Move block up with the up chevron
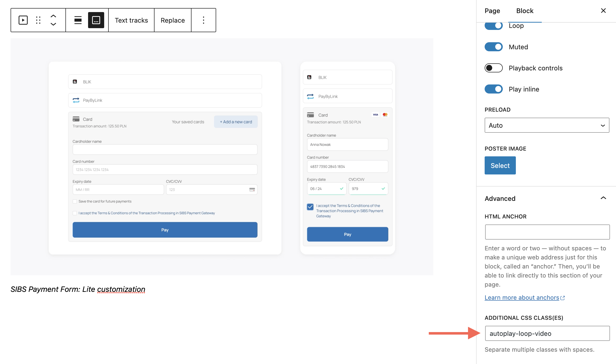616x364 pixels. 53,16
